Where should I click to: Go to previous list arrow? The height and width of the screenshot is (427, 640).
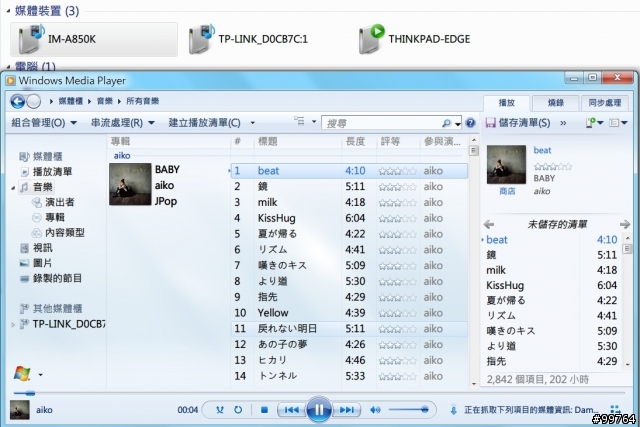coord(489,224)
